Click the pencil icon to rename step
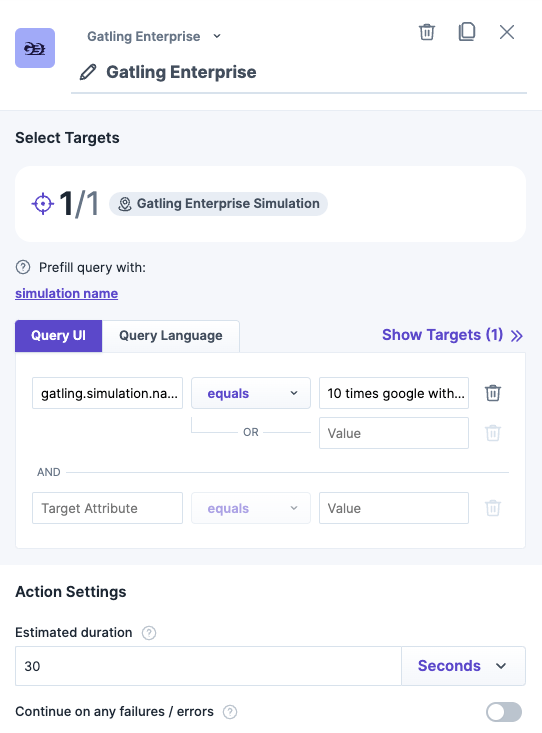The image size is (542, 733). pyautogui.click(x=88, y=72)
